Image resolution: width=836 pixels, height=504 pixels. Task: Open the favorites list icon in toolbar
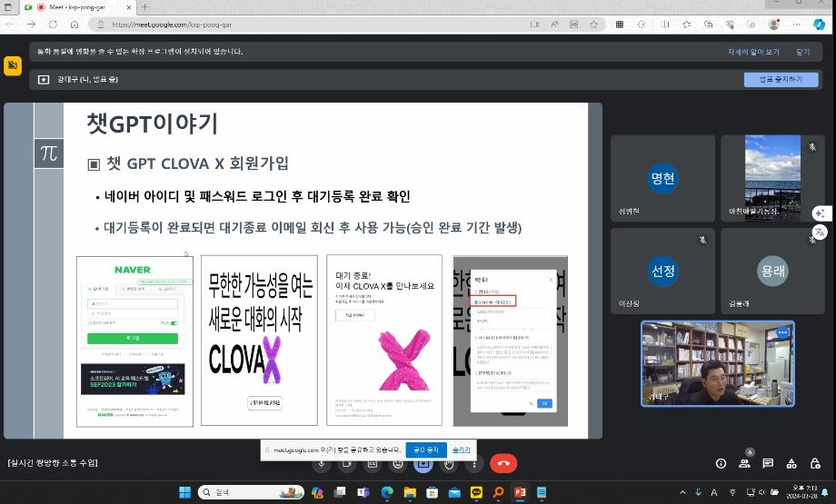[687, 25]
